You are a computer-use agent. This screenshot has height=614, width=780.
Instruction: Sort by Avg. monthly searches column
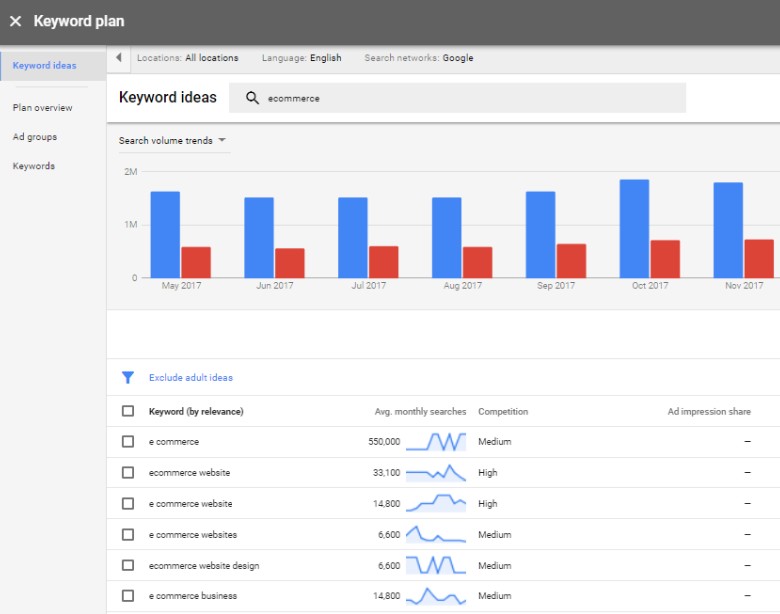pyautogui.click(x=420, y=411)
